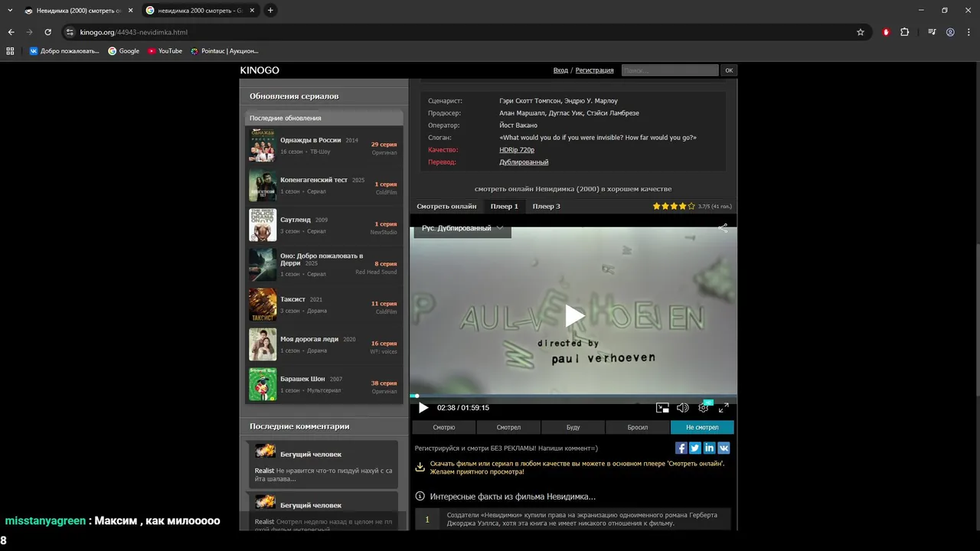Image resolution: width=980 pixels, height=551 pixels.
Task: Click the HDRip 720p quality link
Action: tap(517, 150)
